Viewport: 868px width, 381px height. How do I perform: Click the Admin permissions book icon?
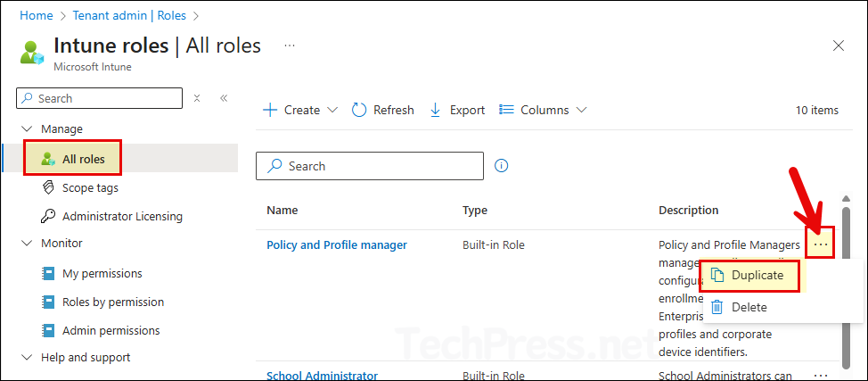click(x=48, y=330)
